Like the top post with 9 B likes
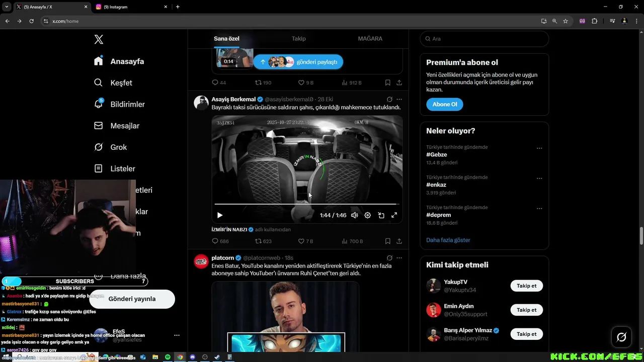Viewport: 644px width, 362px height. tap(306, 82)
